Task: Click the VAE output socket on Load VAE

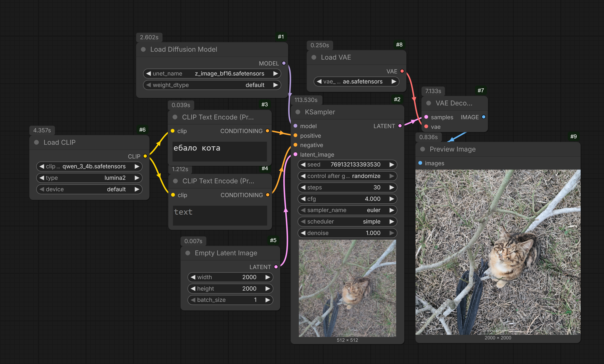Action: 402,71
